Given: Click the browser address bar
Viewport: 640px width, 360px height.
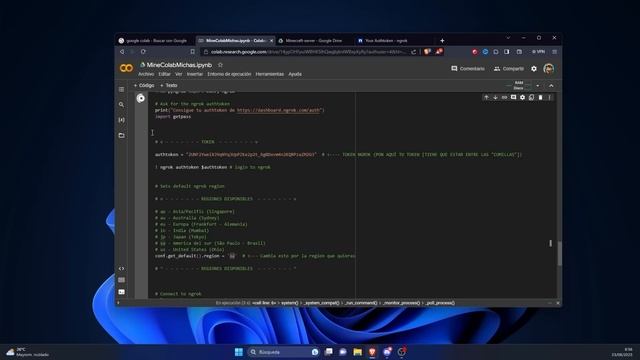Looking at the screenshot, I should pyautogui.click(x=308, y=52).
